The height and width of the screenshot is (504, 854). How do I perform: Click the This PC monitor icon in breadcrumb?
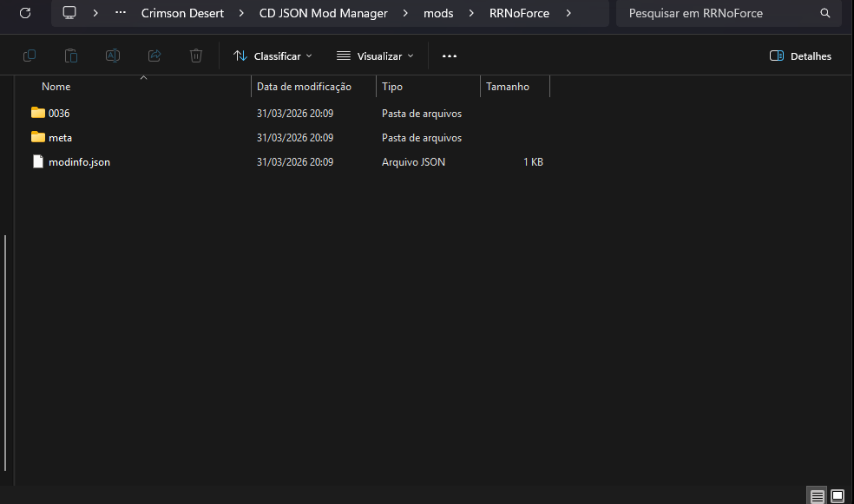[x=69, y=13]
